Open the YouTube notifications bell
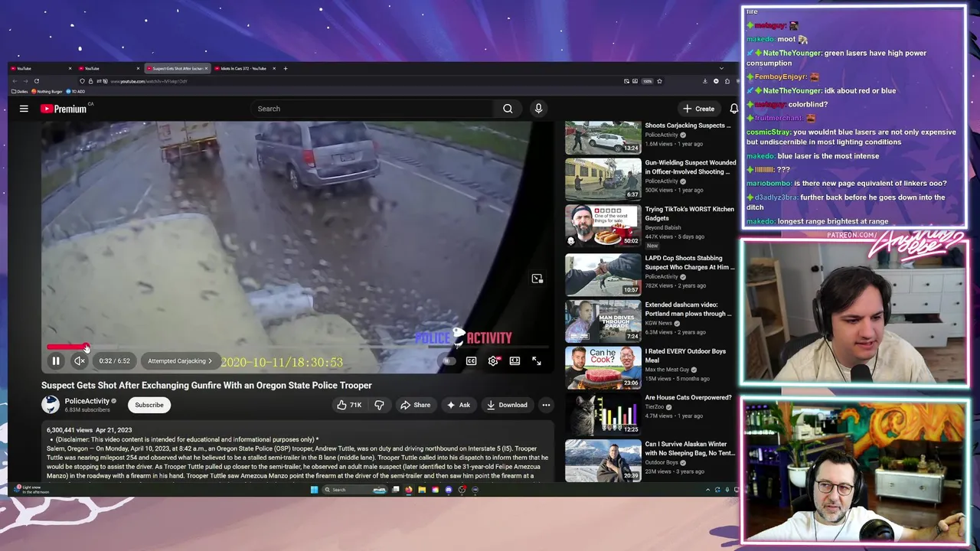 pyautogui.click(x=733, y=109)
